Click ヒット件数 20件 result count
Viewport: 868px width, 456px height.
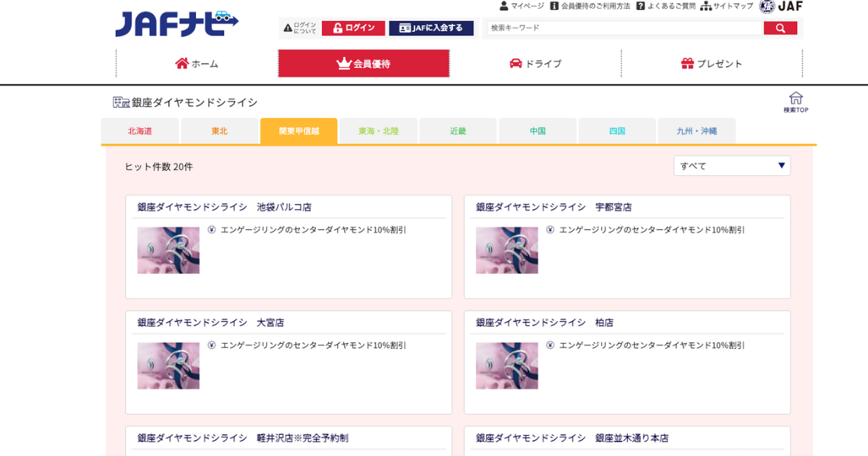(x=159, y=166)
